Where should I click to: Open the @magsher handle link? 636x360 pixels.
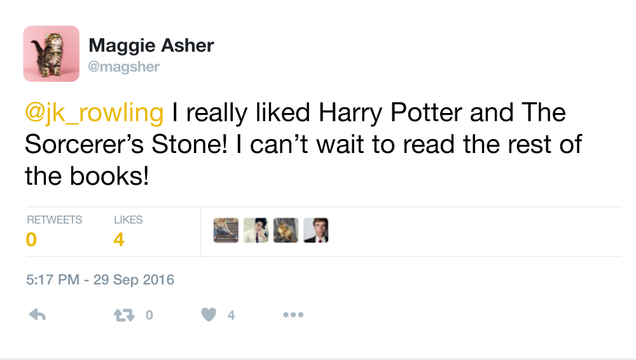point(124,66)
